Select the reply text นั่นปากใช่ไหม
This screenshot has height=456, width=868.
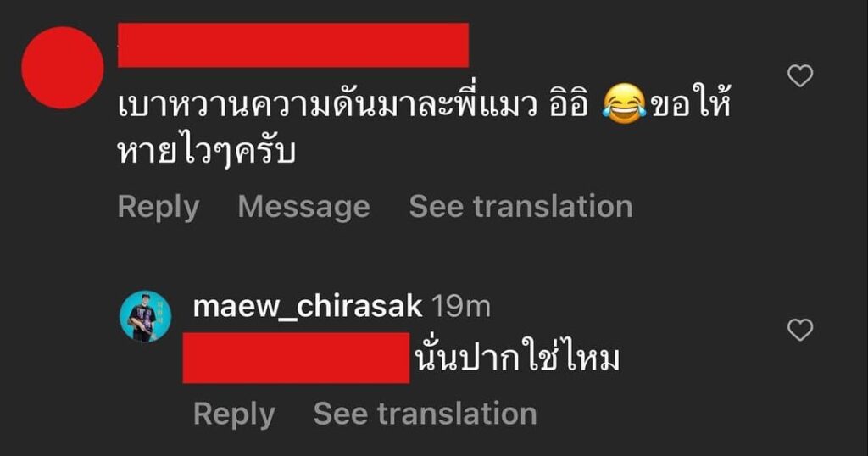pyautogui.click(x=517, y=358)
